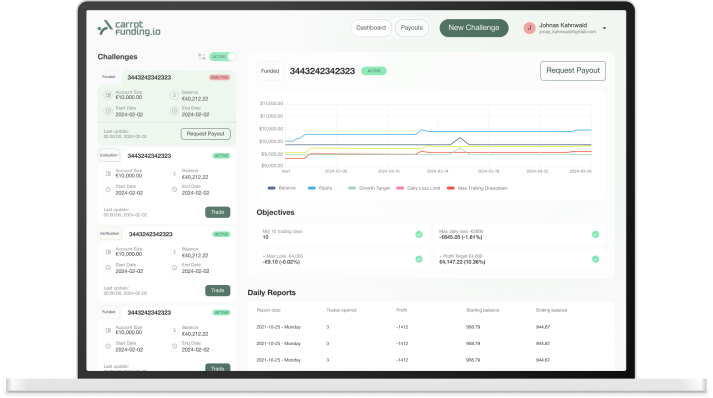Click check icon for Max Loss objective
The height and width of the screenshot is (398, 713).
(x=419, y=259)
